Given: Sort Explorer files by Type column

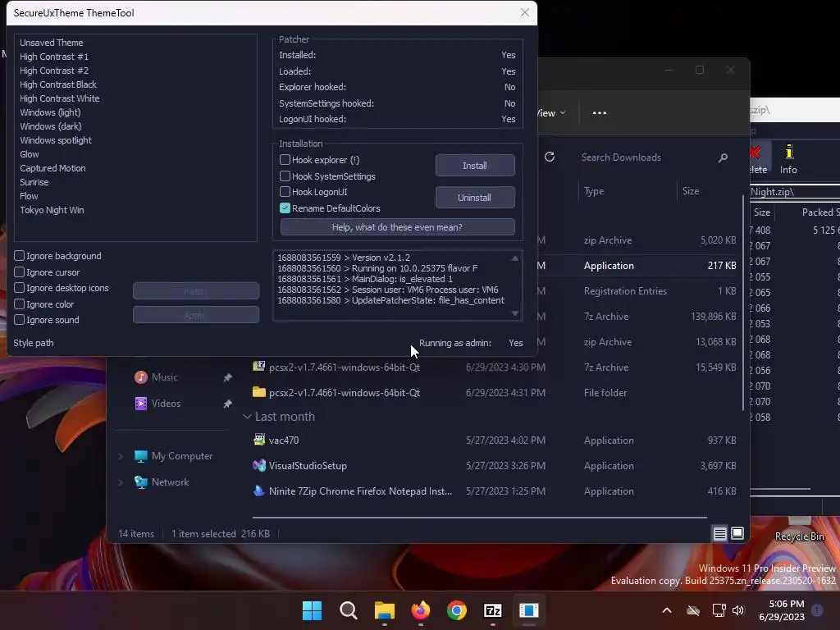Looking at the screenshot, I should tap(594, 190).
